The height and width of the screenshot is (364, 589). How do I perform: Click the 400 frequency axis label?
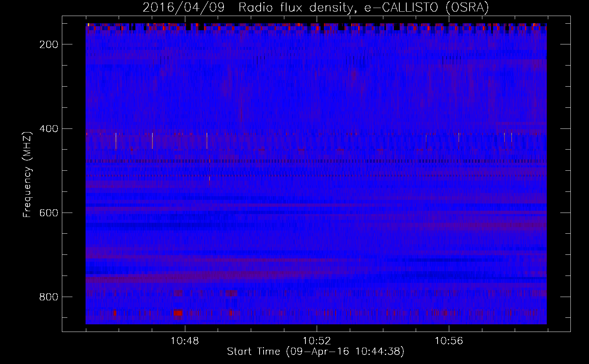[49, 129]
